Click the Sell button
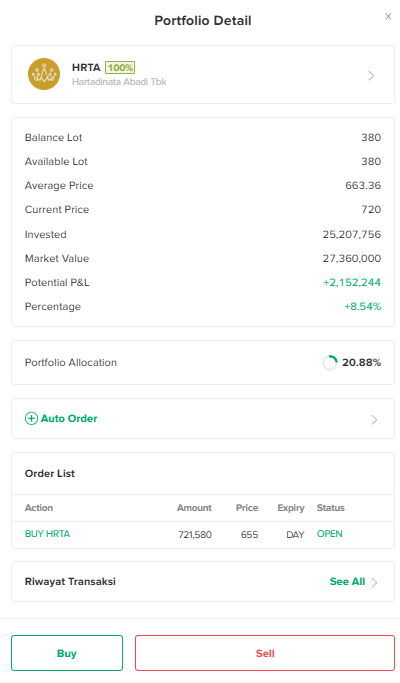Viewport: 400px width, 683px height. pos(265,653)
